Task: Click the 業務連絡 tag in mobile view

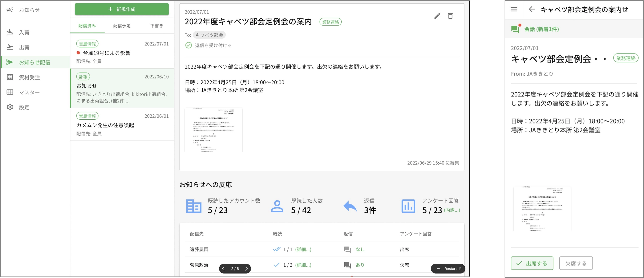Action: [626, 58]
